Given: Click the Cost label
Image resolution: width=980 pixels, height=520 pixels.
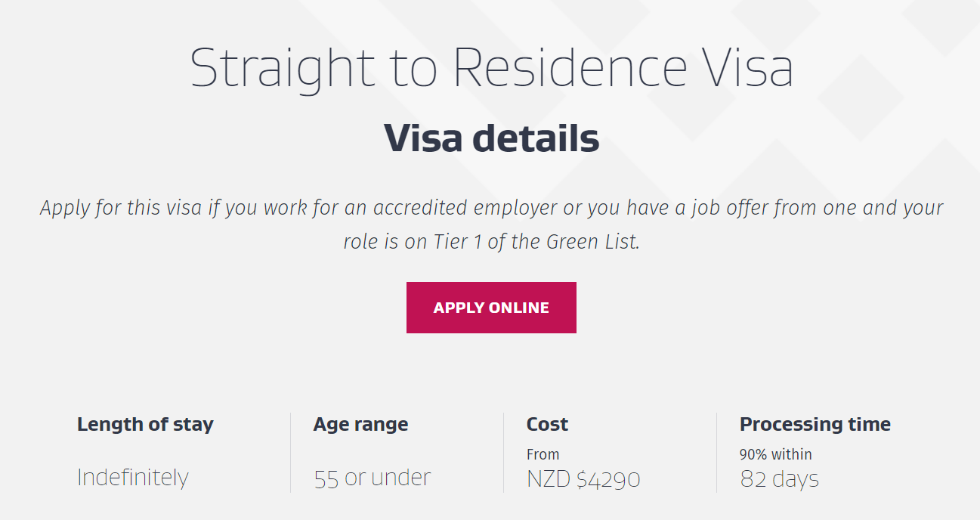Looking at the screenshot, I should pos(547,424).
